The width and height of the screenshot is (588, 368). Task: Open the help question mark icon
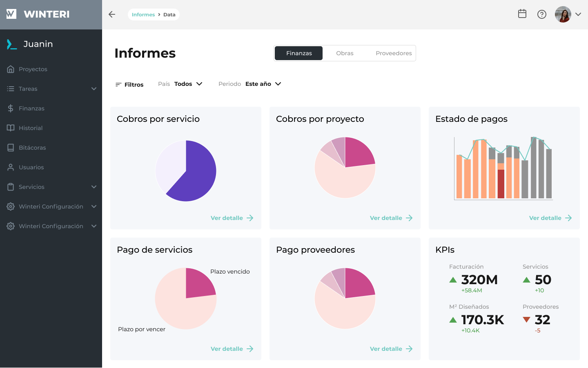pyautogui.click(x=541, y=14)
